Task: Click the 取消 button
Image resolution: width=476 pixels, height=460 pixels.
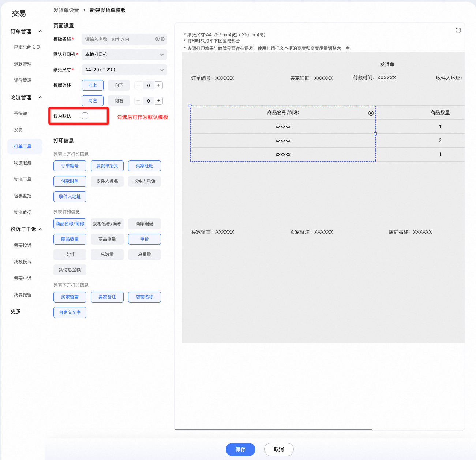Action: [x=279, y=449]
